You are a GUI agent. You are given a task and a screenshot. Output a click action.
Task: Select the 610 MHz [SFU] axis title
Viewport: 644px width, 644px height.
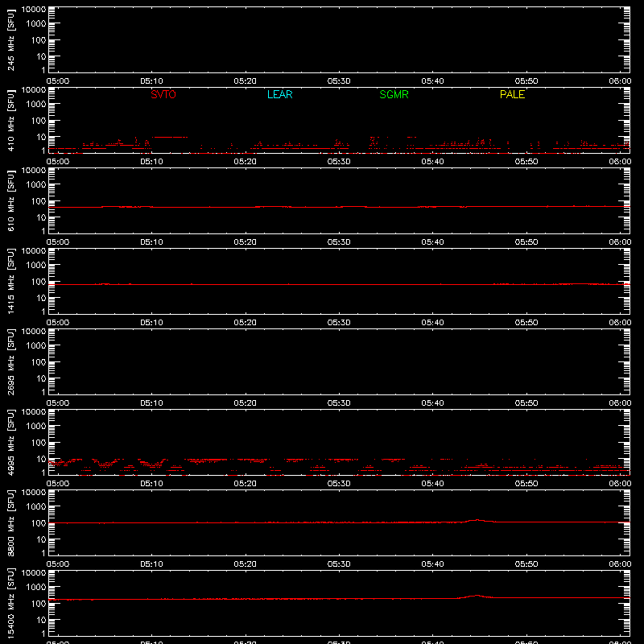[10, 200]
